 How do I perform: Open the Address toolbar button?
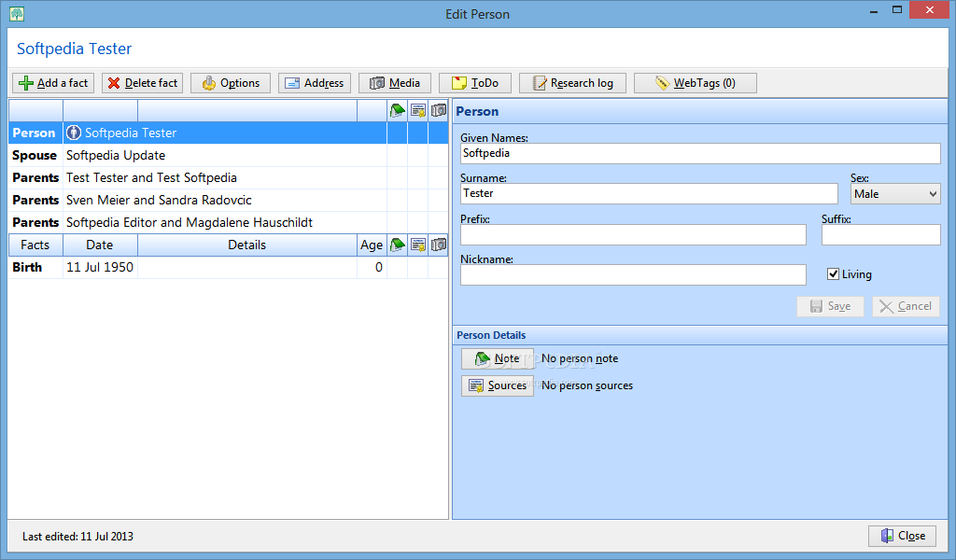click(315, 83)
